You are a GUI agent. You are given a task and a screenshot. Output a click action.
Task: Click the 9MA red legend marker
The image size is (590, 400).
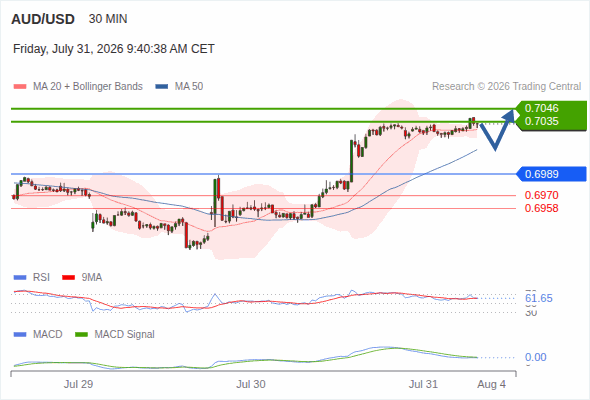point(68,278)
